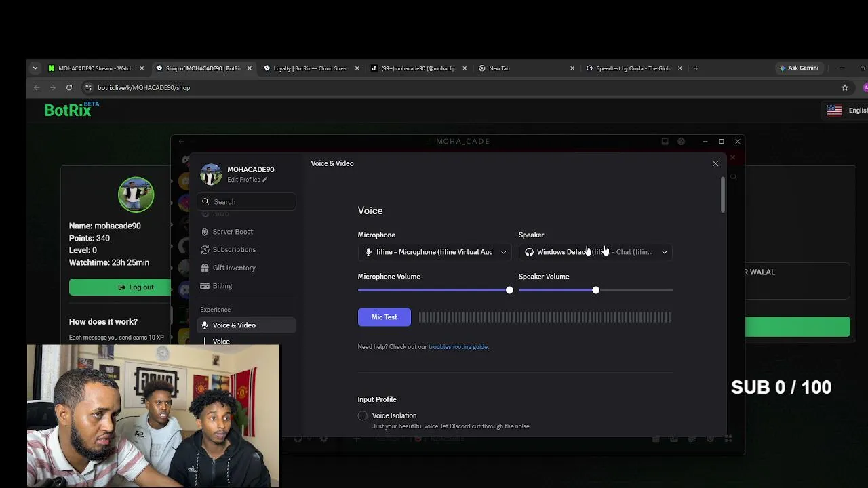
Task: Reload the BotRix page in Chrome
Action: pyautogui.click(x=69, y=87)
